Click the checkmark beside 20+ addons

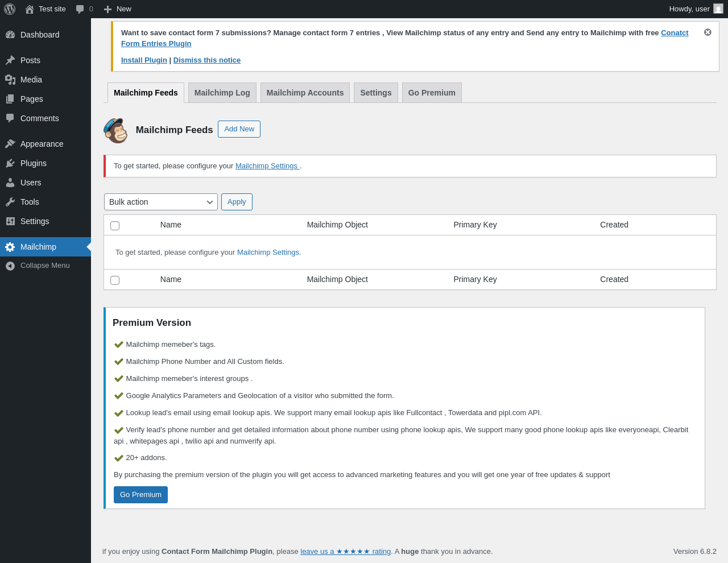[x=119, y=458]
